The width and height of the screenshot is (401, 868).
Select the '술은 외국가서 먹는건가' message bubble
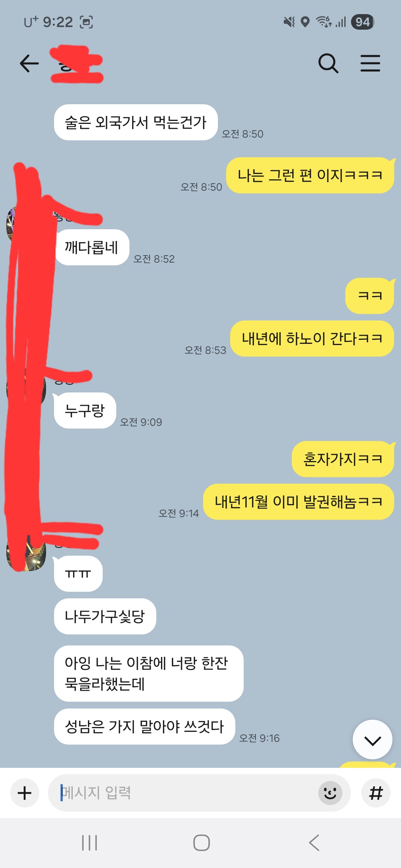point(136,122)
